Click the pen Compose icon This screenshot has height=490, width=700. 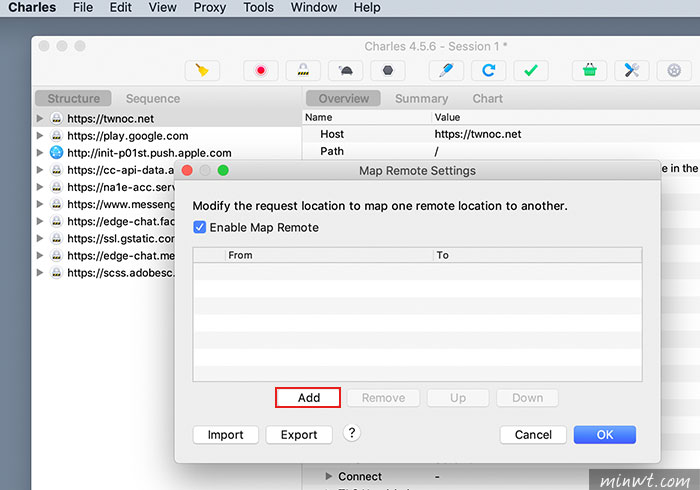tap(446, 71)
